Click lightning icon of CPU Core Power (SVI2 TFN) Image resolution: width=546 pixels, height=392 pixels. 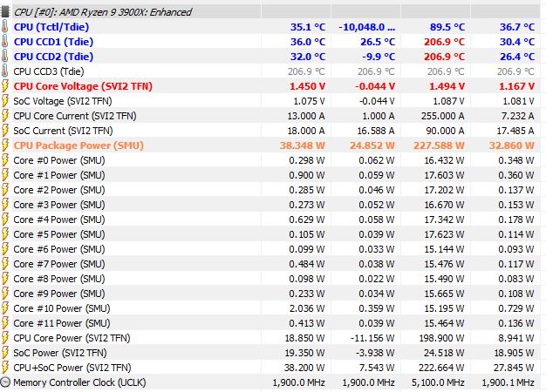[x=5, y=338]
